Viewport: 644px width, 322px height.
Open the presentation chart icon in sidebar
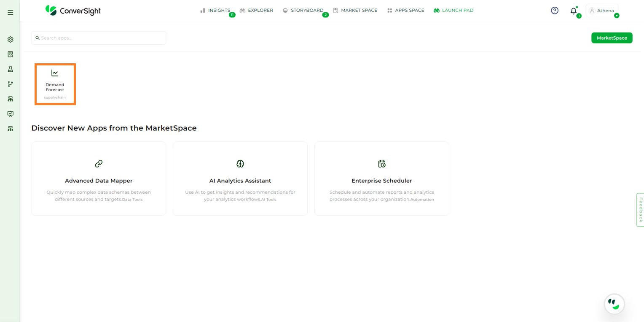11,114
